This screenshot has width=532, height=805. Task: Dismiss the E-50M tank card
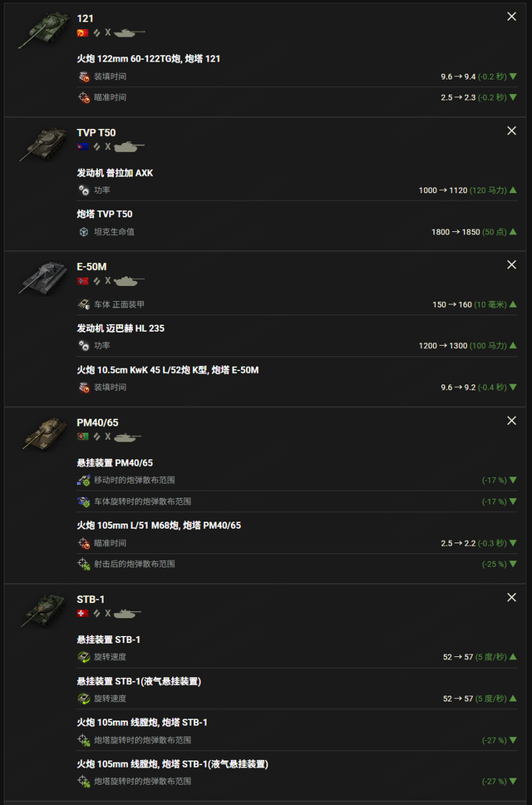(x=511, y=265)
